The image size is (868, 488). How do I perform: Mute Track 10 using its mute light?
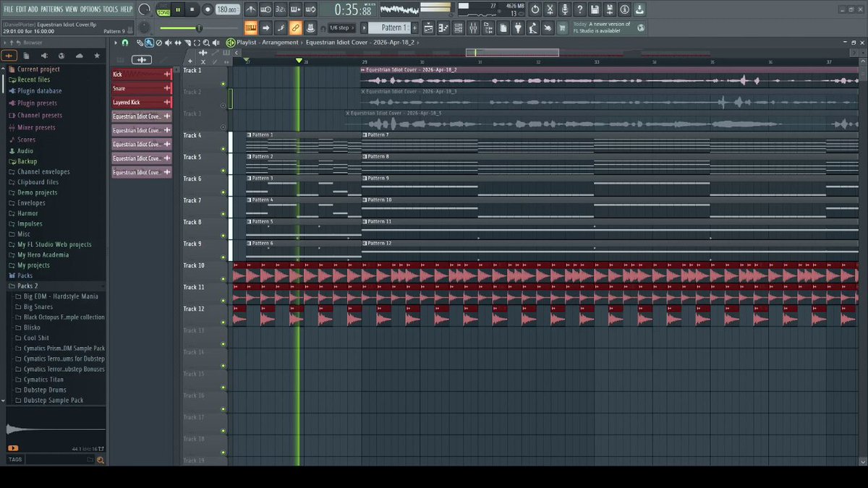pos(224,279)
